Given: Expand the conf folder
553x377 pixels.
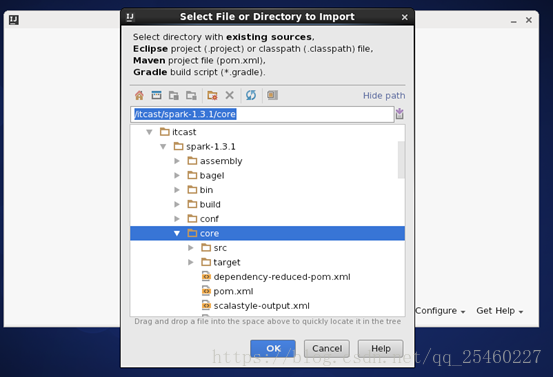Looking at the screenshot, I should click(x=177, y=219).
